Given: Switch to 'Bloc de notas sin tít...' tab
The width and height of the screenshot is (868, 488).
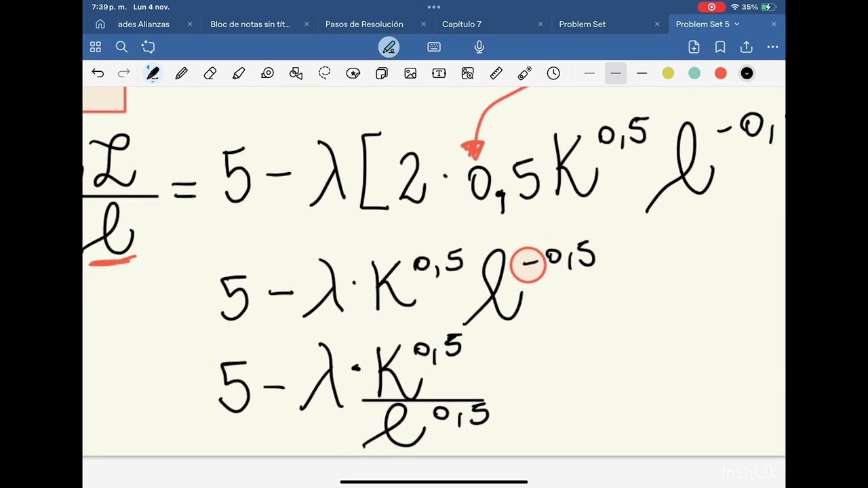Looking at the screenshot, I should tap(250, 24).
